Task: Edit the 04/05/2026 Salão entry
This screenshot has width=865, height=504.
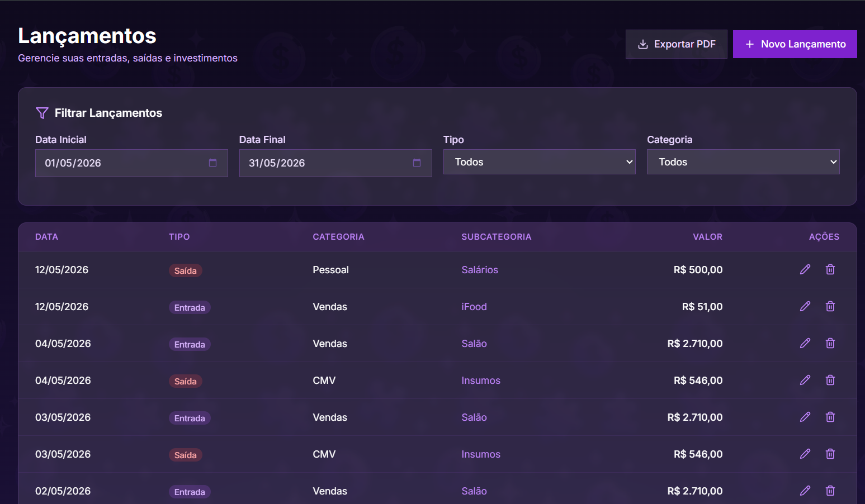Action: coord(805,343)
